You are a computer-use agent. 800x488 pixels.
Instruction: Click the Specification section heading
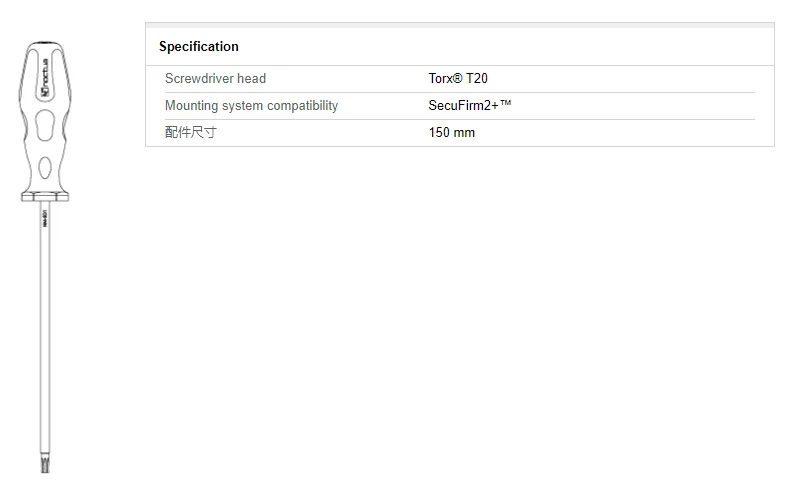pyautogui.click(x=199, y=46)
